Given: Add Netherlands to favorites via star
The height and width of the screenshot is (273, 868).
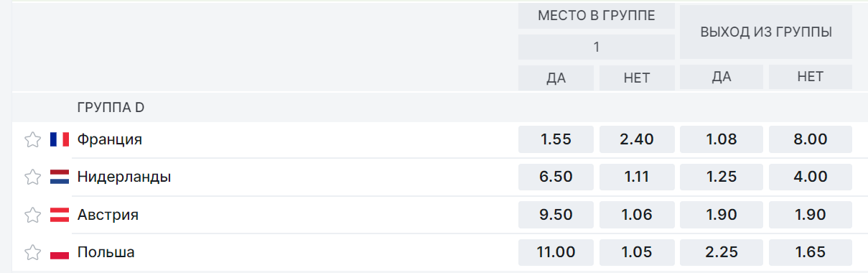Looking at the screenshot, I should pos(32,177).
